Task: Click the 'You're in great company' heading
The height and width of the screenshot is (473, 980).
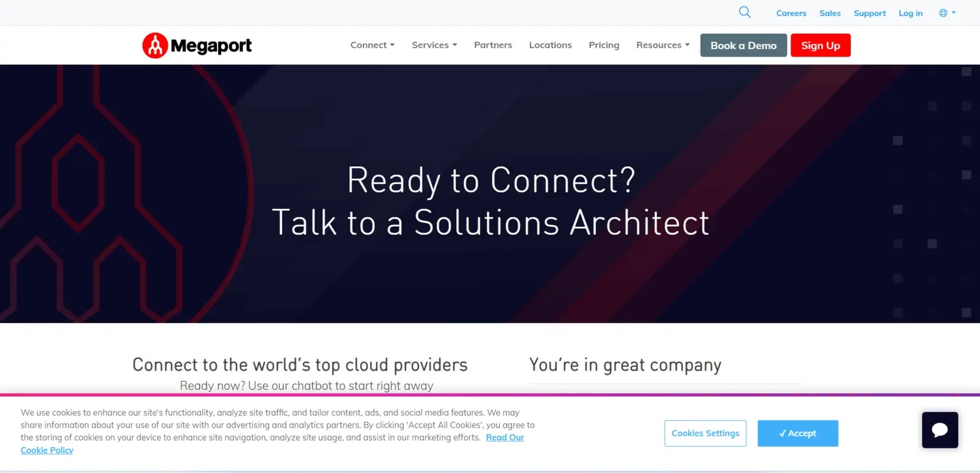Action: coord(625,365)
